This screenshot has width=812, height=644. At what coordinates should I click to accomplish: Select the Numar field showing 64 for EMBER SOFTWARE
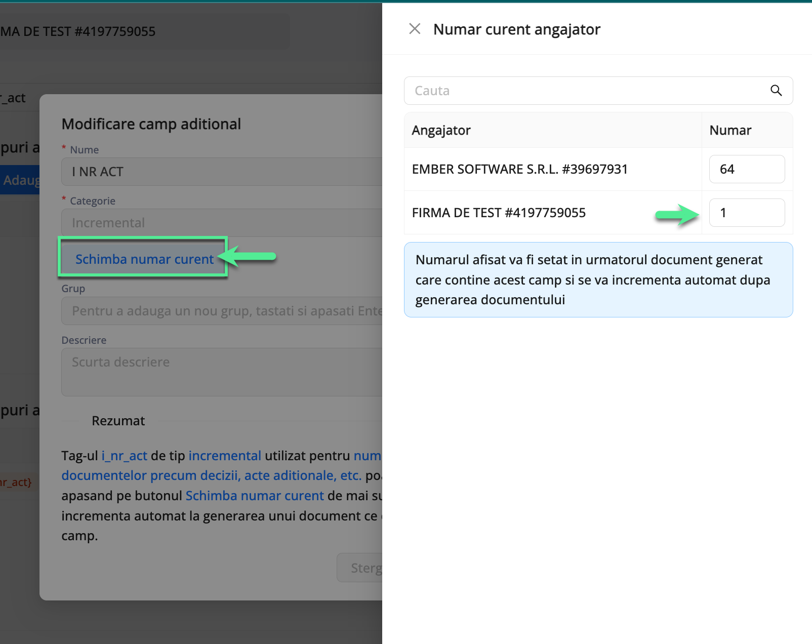pos(747,169)
